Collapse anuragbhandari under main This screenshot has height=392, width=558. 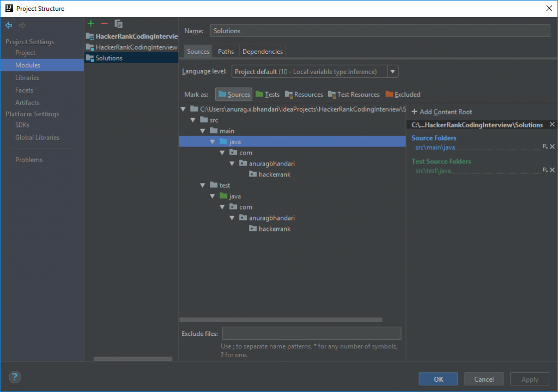(x=232, y=164)
